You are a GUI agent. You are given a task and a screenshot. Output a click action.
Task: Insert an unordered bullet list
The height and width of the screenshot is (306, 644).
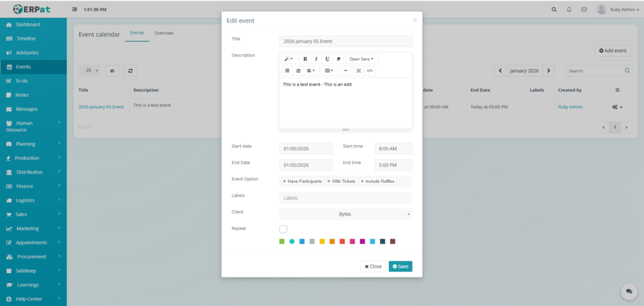point(287,70)
